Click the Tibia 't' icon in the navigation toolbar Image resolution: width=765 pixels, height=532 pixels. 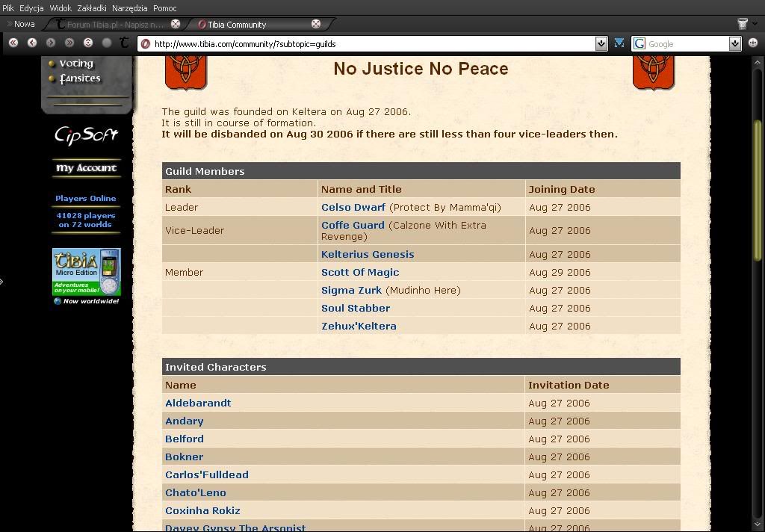[124, 43]
